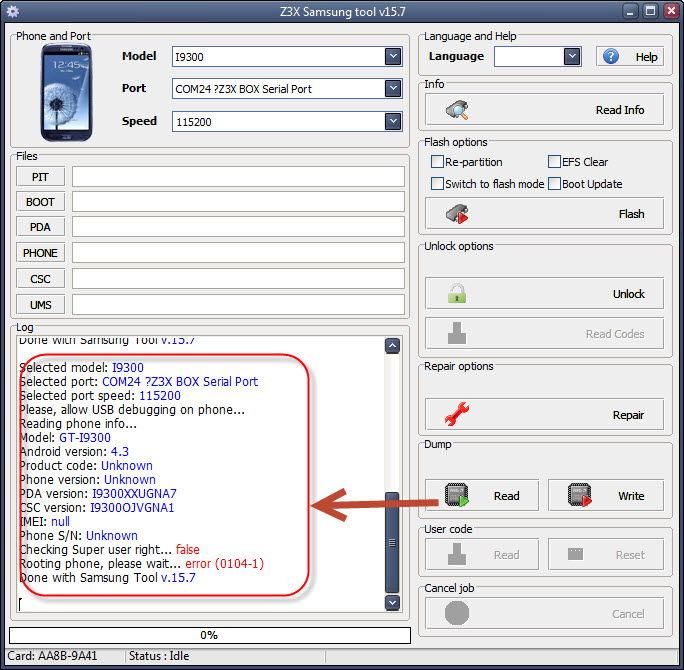The height and width of the screenshot is (670, 684).
Task: Expand the Language dropdown
Action: (572, 56)
